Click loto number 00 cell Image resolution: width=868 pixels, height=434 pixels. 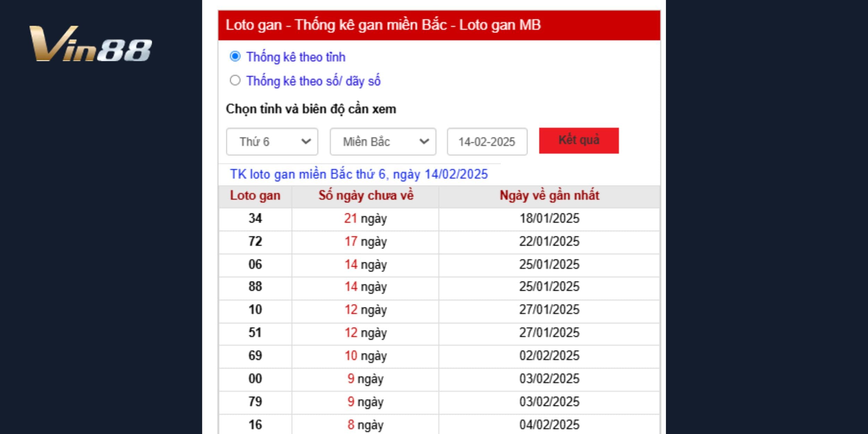[255, 379]
